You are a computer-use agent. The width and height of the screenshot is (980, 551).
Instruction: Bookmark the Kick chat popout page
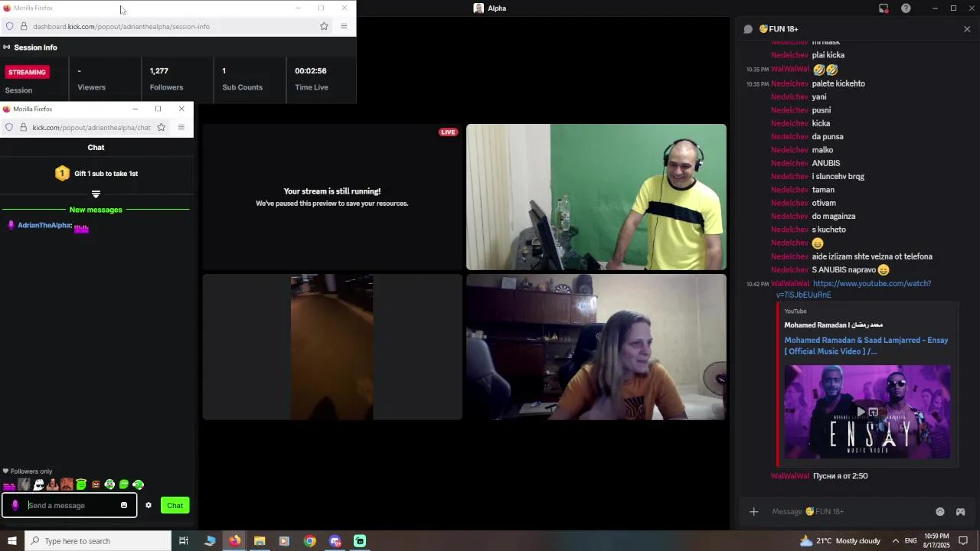point(162,127)
